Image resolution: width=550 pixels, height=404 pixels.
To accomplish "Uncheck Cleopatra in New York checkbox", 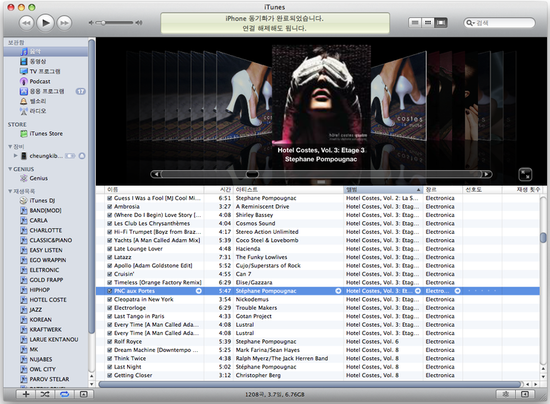I will (x=110, y=299).
